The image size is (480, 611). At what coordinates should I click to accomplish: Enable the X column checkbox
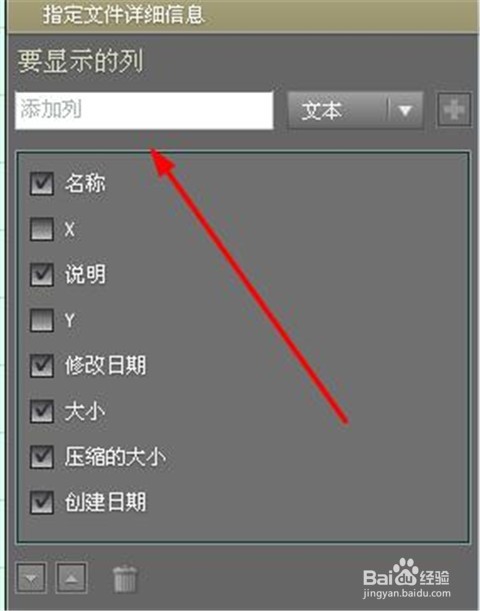42,229
